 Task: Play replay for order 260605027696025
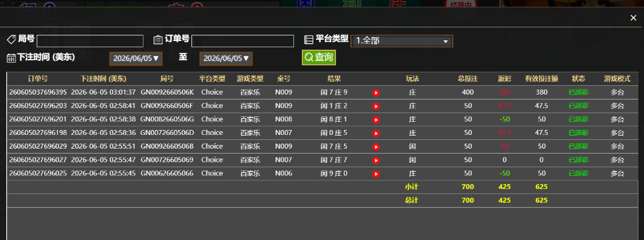point(376,174)
